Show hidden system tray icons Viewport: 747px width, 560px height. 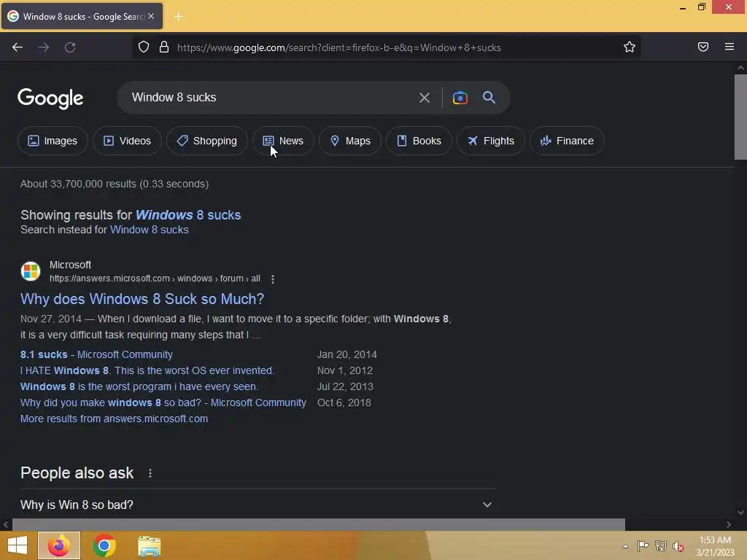(x=625, y=546)
